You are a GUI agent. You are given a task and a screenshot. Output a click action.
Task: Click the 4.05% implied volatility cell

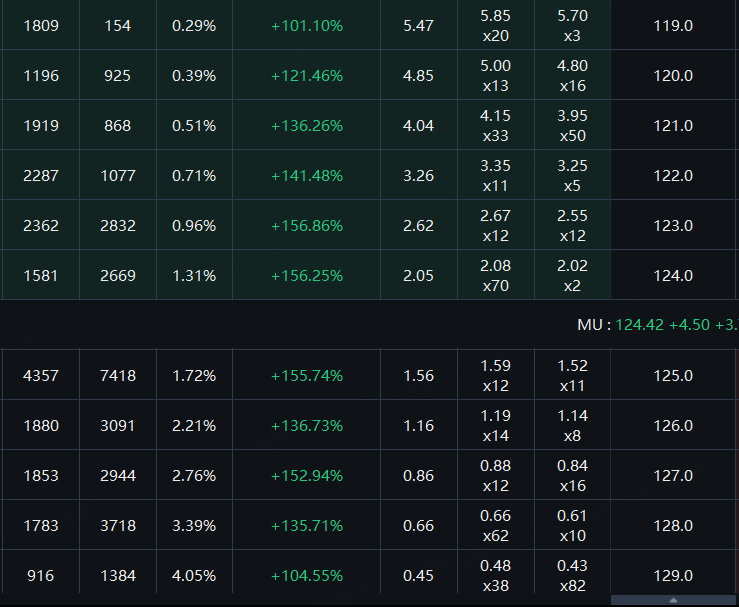[x=194, y=576]
